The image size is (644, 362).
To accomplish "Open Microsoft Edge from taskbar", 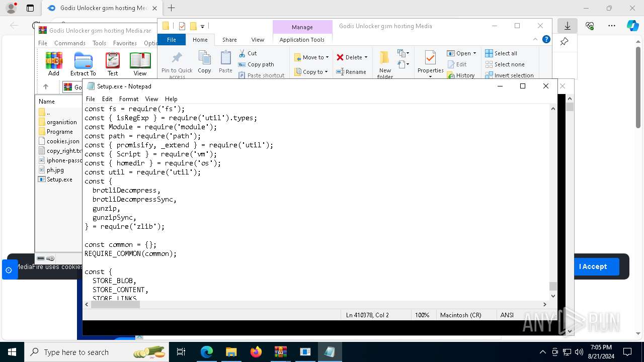I will click(x=207, y=352).
